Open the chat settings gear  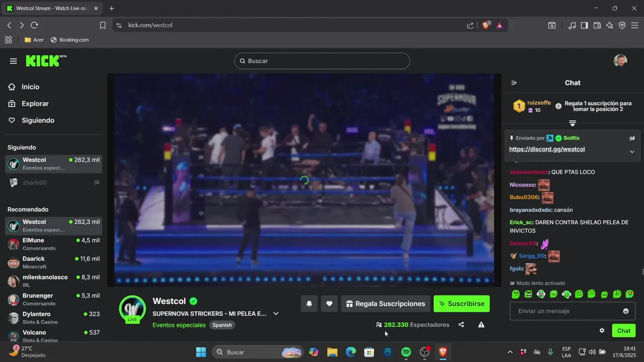(602, 330)
